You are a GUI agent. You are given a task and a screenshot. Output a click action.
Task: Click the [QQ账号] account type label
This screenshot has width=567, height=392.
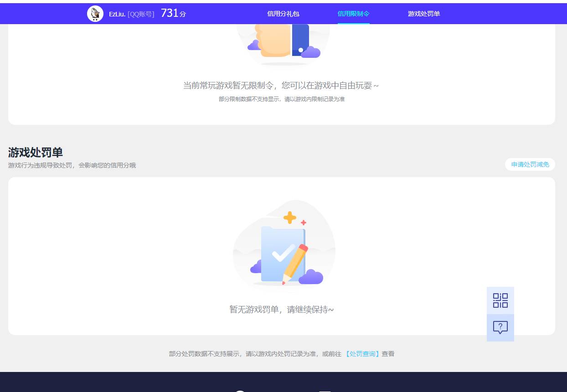pos(142,13)
